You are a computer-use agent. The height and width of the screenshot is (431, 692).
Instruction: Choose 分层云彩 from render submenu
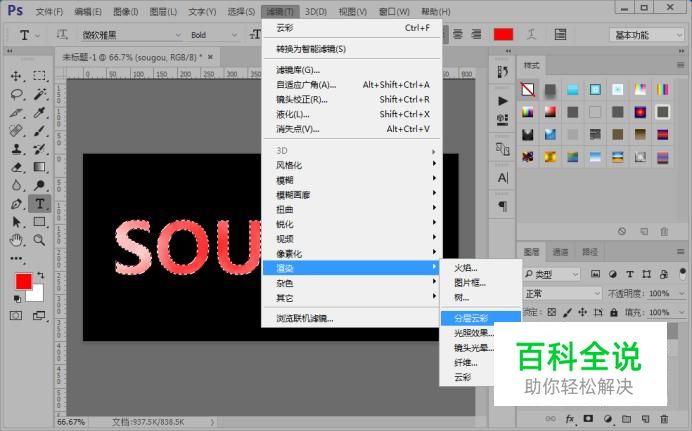tap(481, 318)
